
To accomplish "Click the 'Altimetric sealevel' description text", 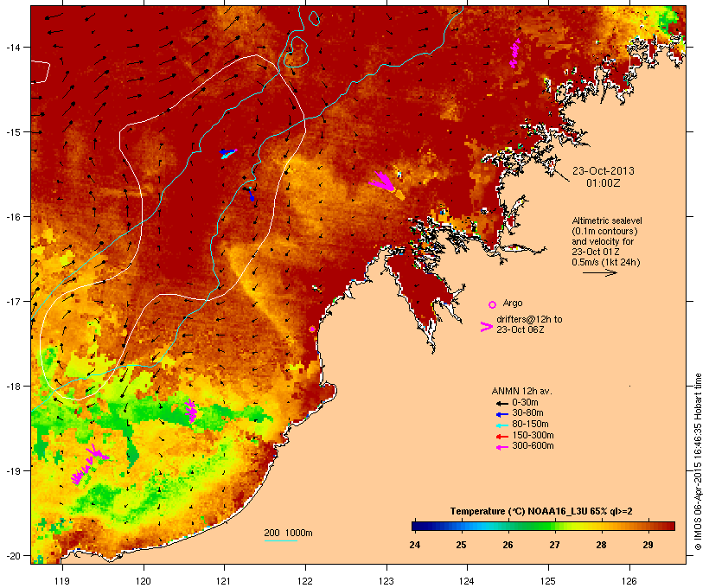I will click(607, 220).
